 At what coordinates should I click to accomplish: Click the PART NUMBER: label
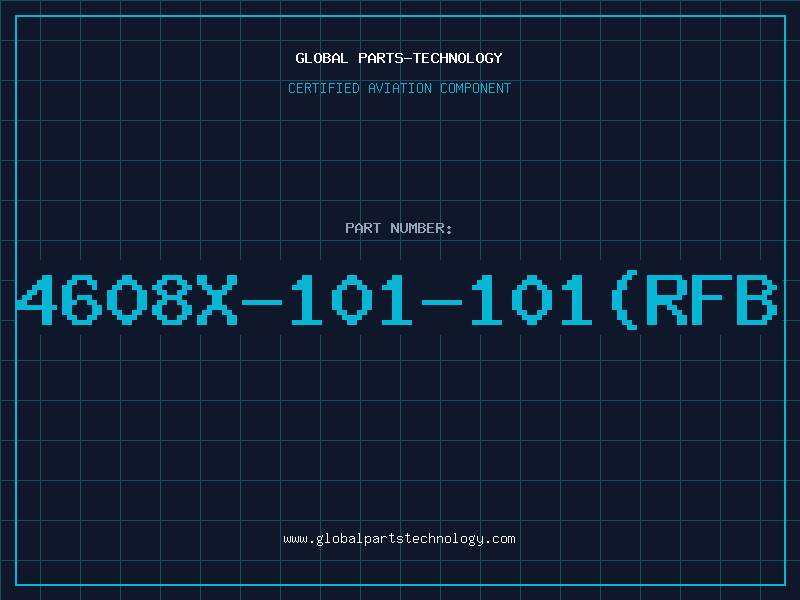(399, 228)
